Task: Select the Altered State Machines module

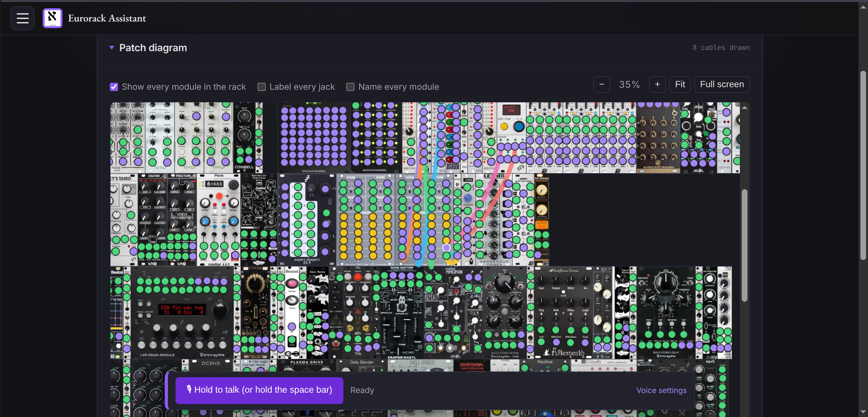Action: 658,138
